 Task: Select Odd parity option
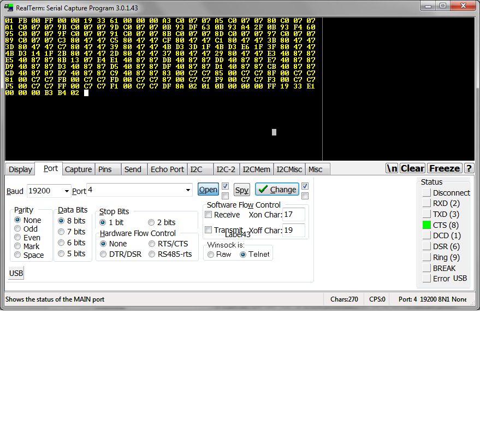[18, 229]
